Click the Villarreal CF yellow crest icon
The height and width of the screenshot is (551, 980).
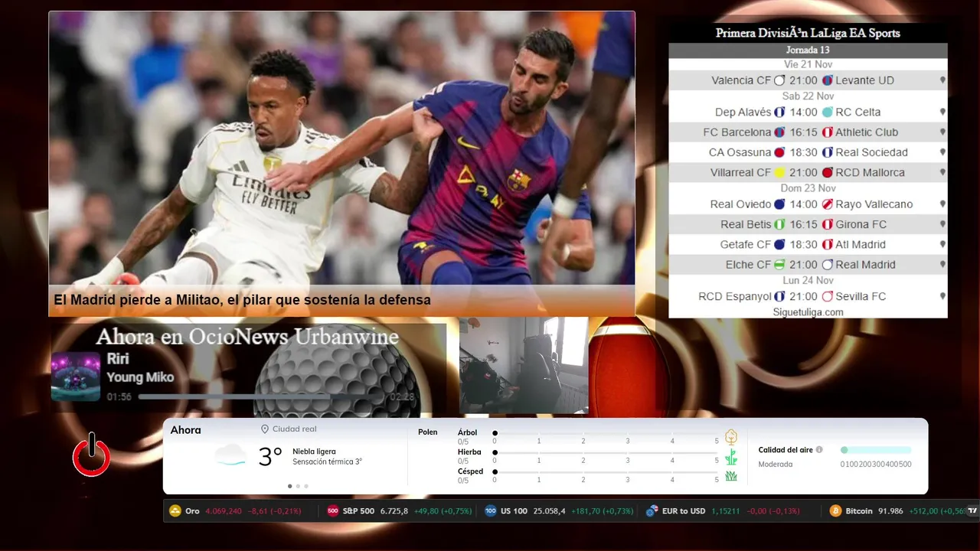[x=779, y=173]
